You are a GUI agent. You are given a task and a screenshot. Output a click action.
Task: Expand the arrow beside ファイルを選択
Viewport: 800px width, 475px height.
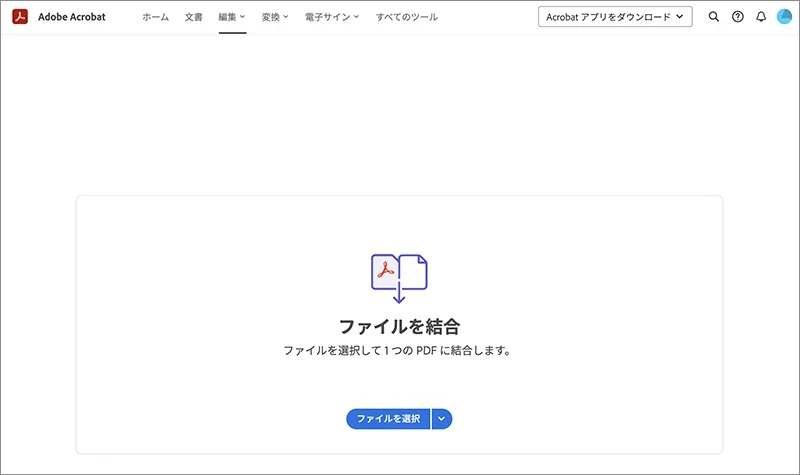442,418
